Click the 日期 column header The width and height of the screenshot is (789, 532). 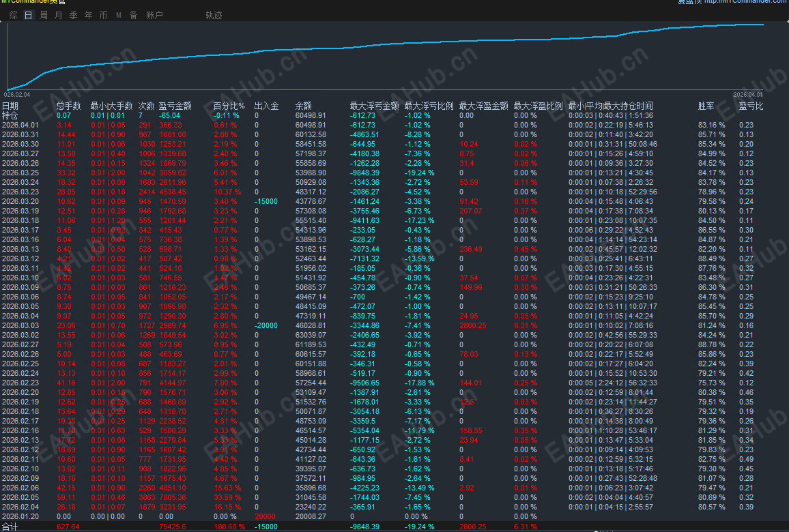point(10,106)
